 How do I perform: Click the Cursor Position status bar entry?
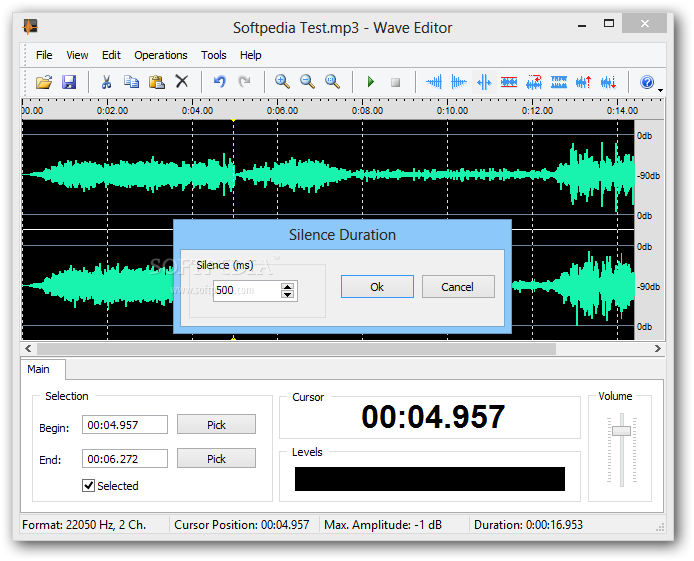(242, 525)
